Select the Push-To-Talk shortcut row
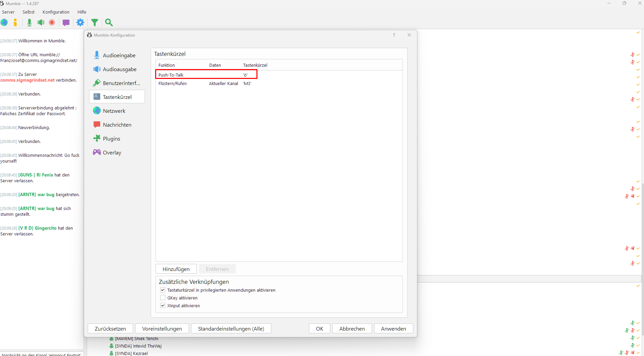 [279, 75]
